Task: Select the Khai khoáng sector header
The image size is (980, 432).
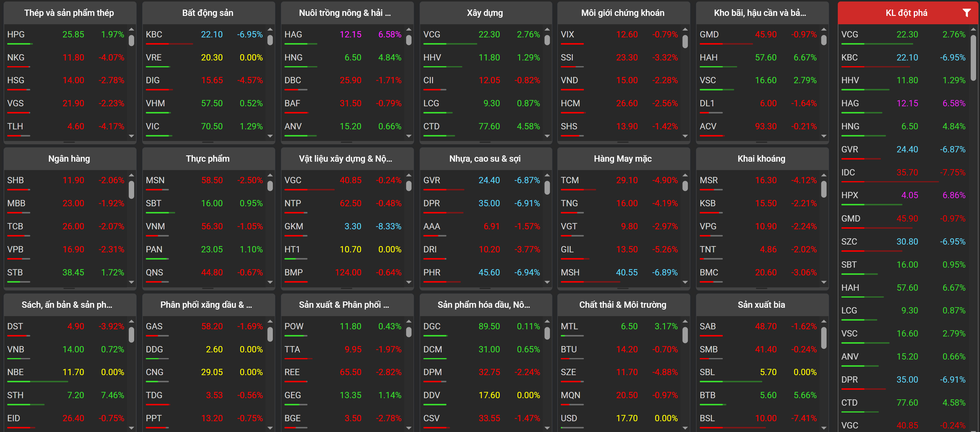Action: point(761,159)
